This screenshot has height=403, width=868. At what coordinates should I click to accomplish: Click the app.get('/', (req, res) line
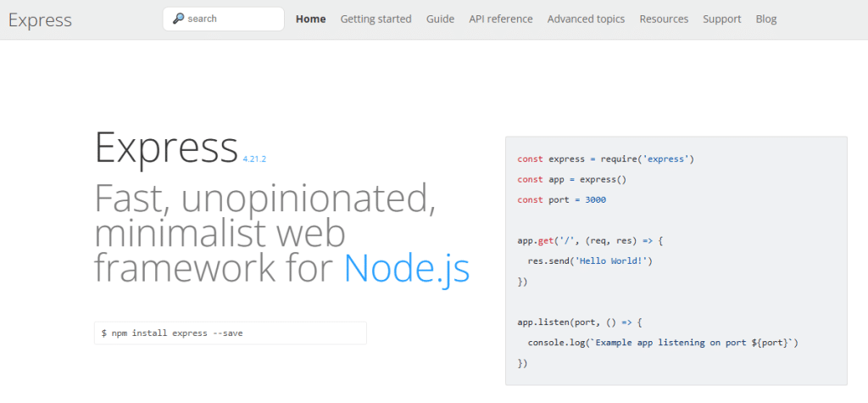point(590,241)
